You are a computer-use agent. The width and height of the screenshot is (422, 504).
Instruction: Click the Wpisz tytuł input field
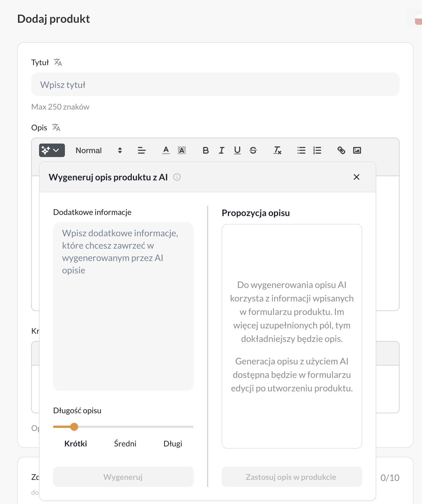[x=215, y=85]
